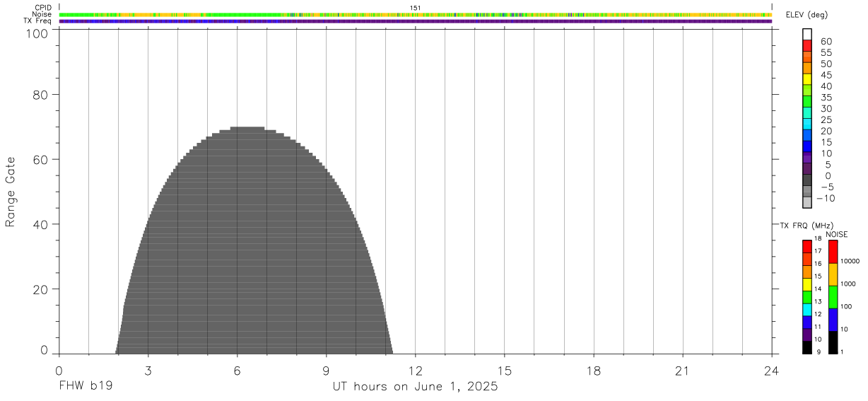This screenshot has height=401, width=868.
Task: Click the ELEV colorbar label "35"
Action: (x=826, y=98)
